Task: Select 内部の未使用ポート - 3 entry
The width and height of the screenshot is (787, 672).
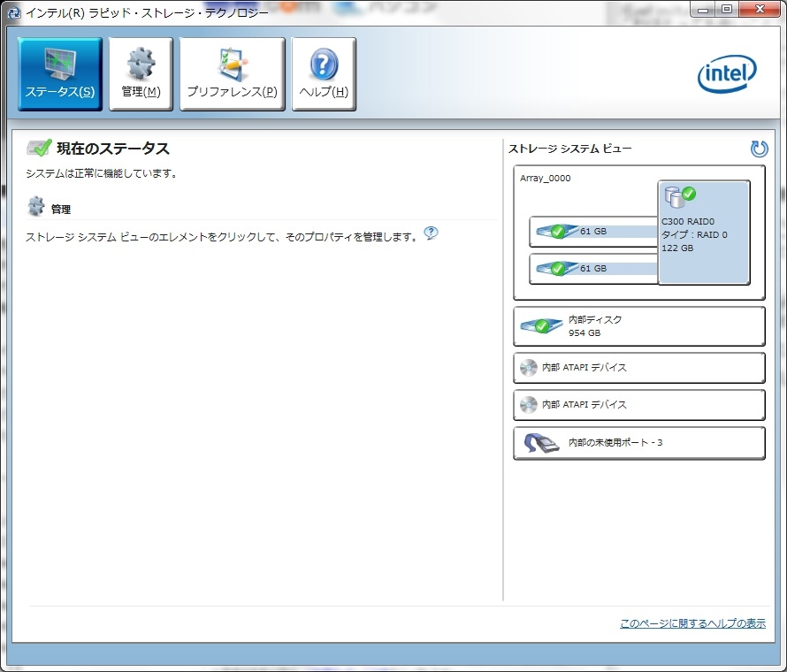Action: 639,443
